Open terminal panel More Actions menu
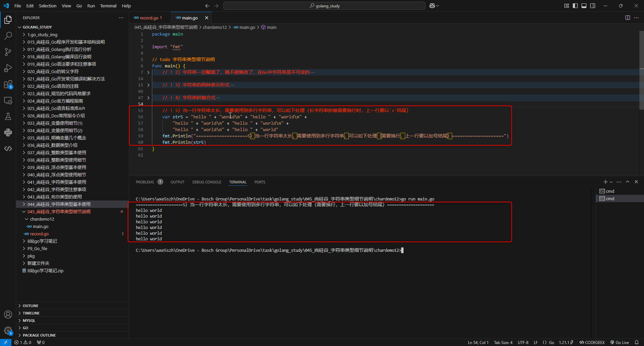The height and width of the screenshot is (346, 644). pyautogui.click(x=619, y=182)
